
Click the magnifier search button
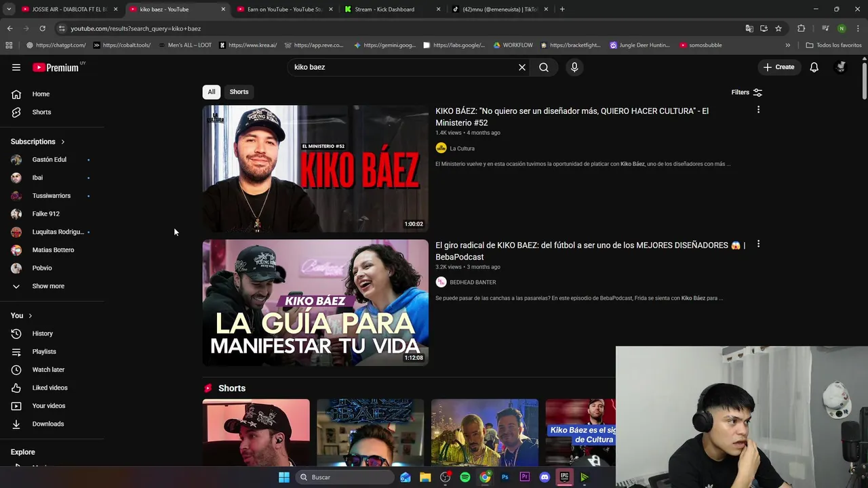tap(544, 67)
